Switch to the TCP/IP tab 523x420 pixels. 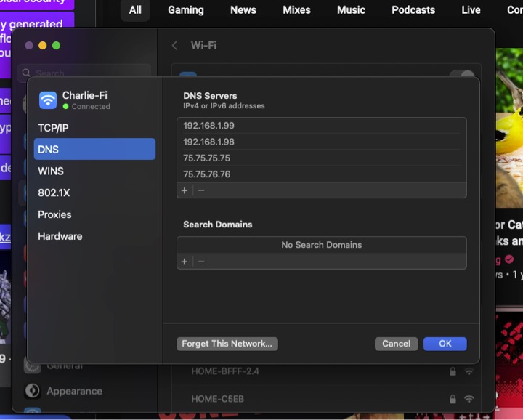coord(53,128)
